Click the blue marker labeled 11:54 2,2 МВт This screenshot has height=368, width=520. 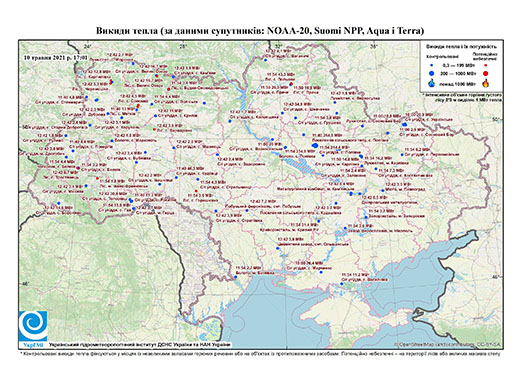pyautogui.click(x=235, y=277)
